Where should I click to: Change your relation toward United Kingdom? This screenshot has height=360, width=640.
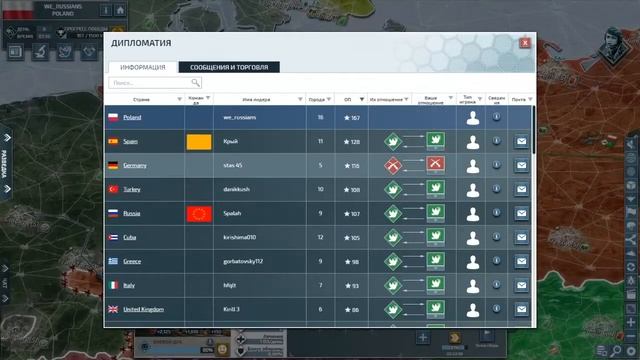436,309
